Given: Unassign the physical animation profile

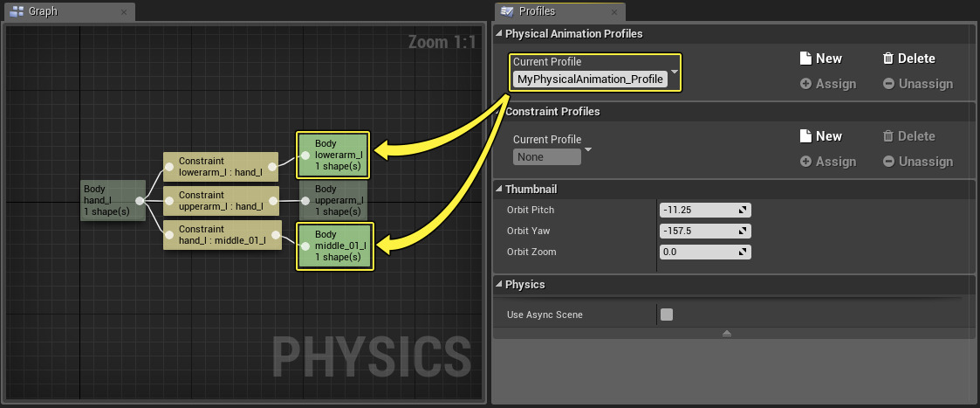Looking at the screenshot, I should pos(917,84).
